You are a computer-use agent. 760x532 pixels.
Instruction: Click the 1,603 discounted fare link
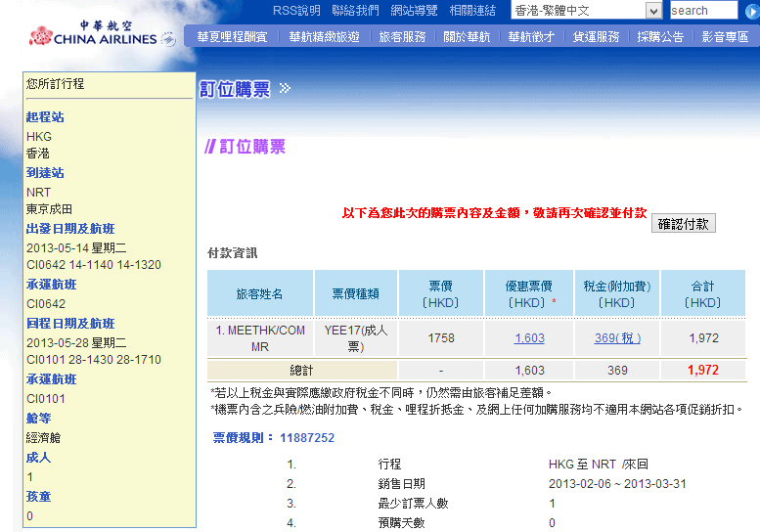click(529, 338)
